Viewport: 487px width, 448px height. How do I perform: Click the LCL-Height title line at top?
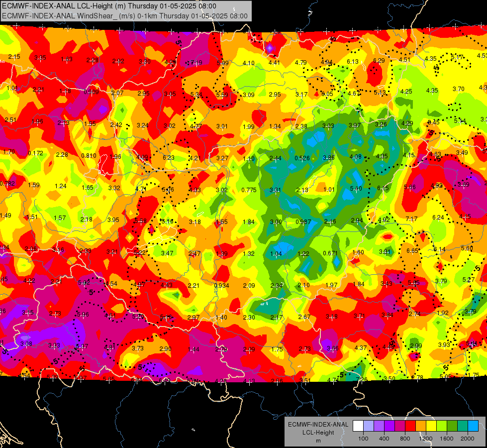(x=109, y=6)
